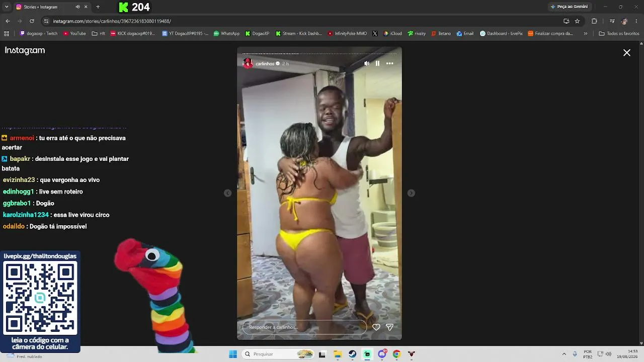This screenshot has width=644, height=362.
Task: Share the story via the send icon
Action: (x=389, y=327)
